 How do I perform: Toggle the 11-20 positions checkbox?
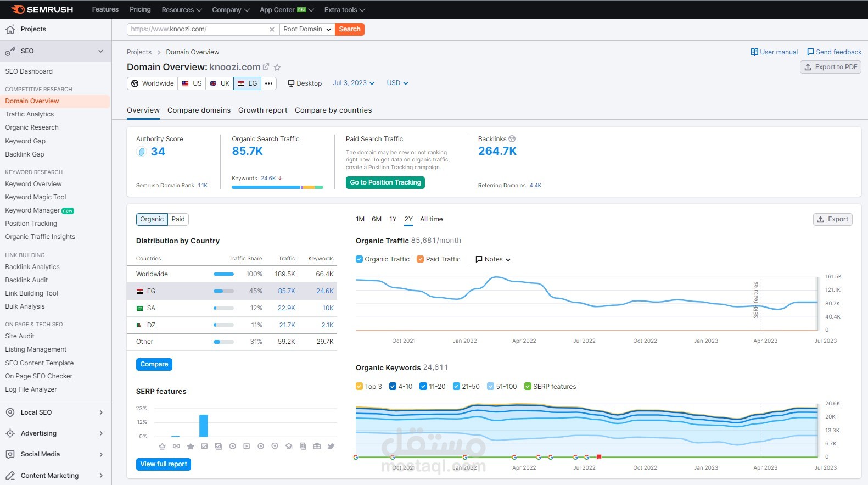tap(423, 387)
